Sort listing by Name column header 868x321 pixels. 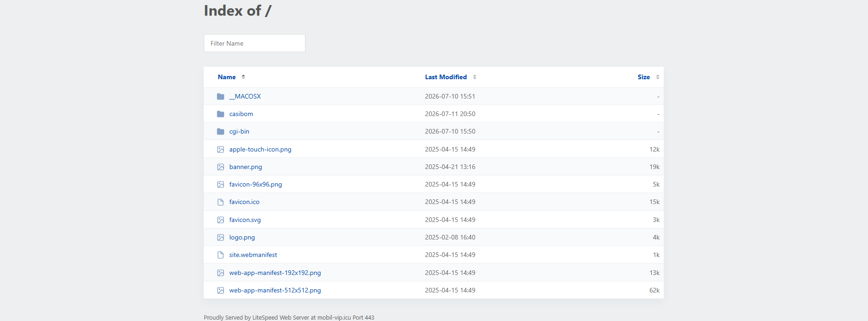227,77
